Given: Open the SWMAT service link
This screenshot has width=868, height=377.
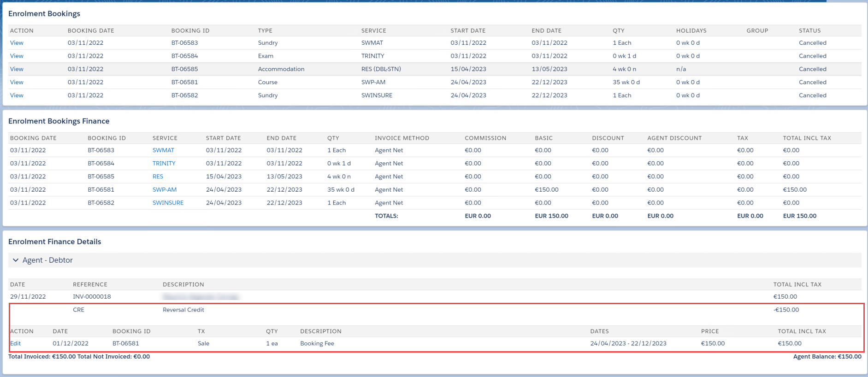Looking at the screenshot, I should coord(163,150).
